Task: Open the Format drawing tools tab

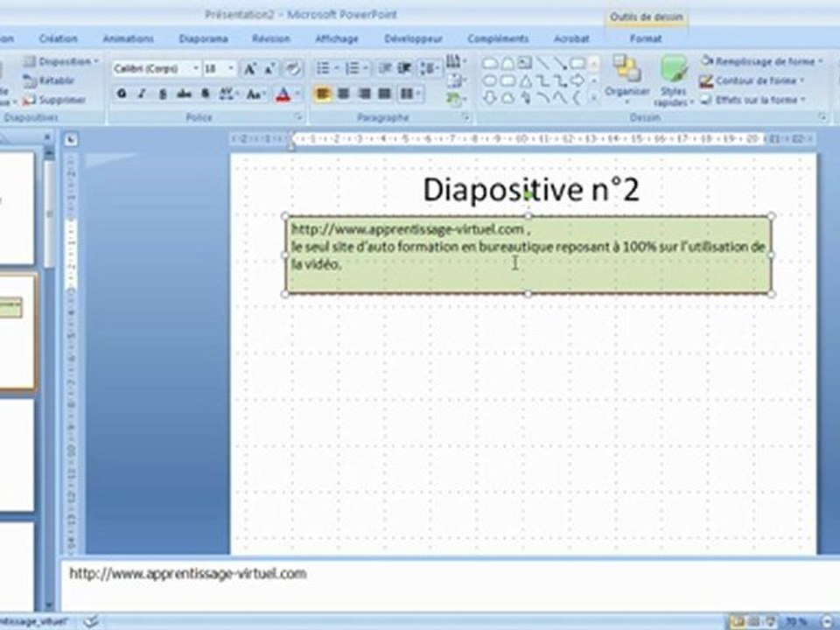Action: click(646, 38)
